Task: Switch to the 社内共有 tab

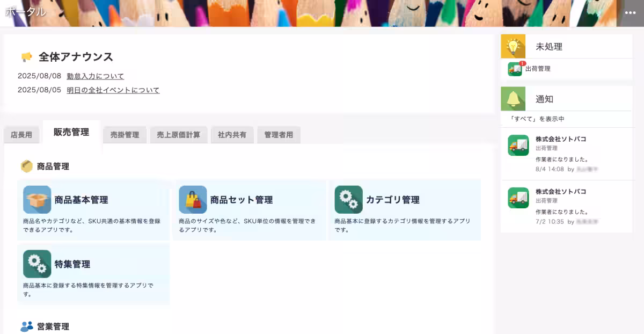Action: [232, 135]
